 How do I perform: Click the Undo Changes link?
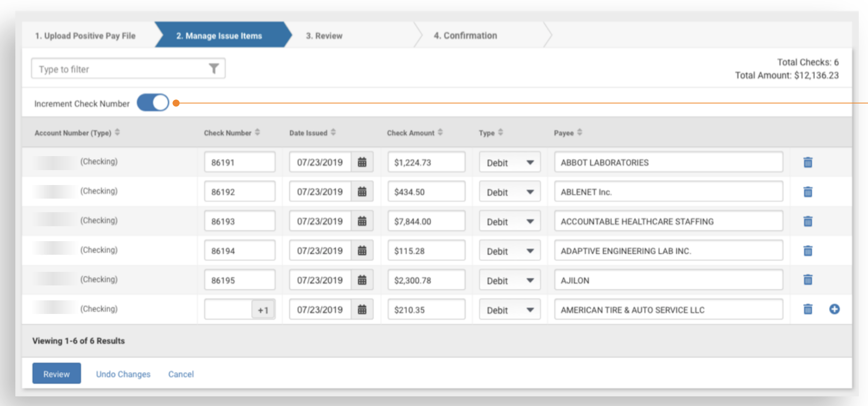pyautogui.click(x=123, y=374)
